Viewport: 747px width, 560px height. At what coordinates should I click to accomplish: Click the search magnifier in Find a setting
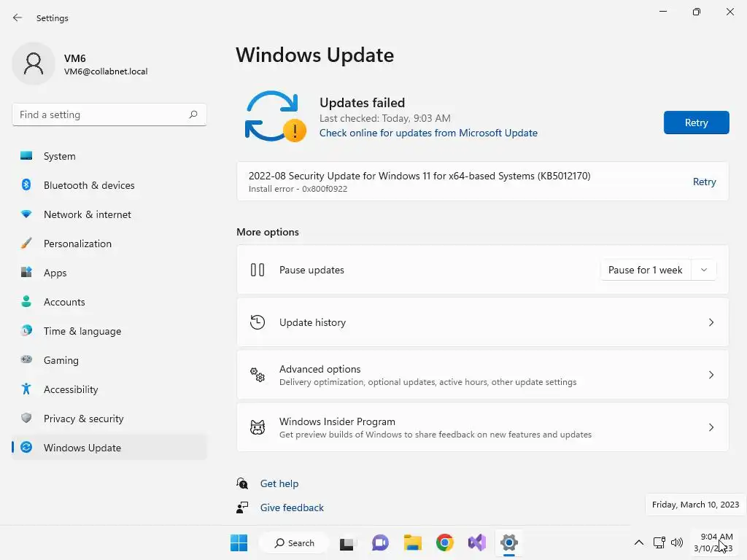[193, 114]
